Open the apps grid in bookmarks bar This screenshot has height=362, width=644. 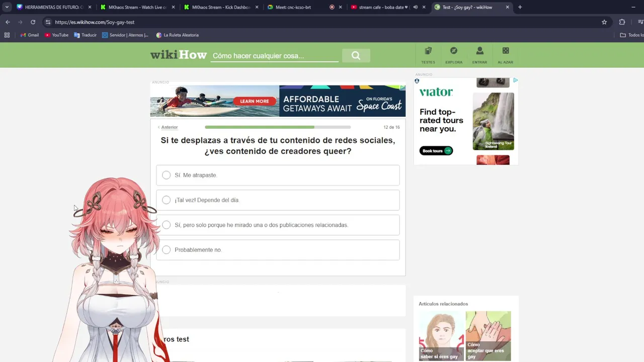pos(7,35)
